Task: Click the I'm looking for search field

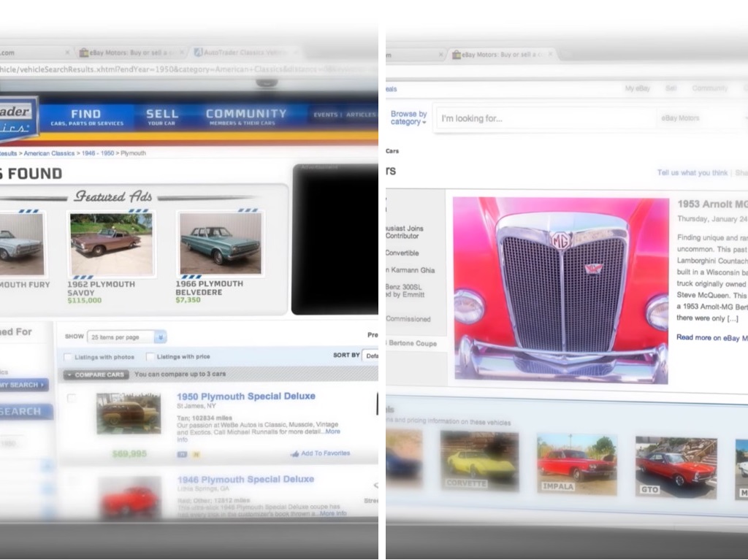Action: point(544,118)
